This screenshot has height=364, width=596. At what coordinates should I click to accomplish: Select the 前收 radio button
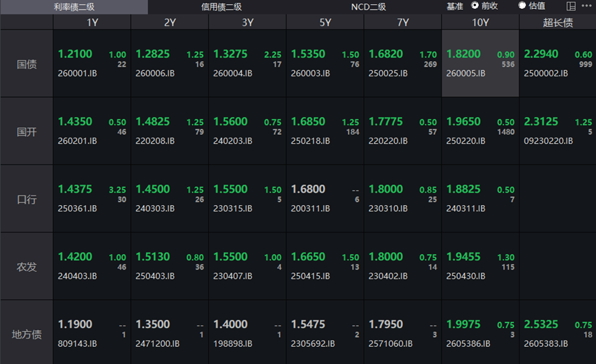(x=475, y=6)
